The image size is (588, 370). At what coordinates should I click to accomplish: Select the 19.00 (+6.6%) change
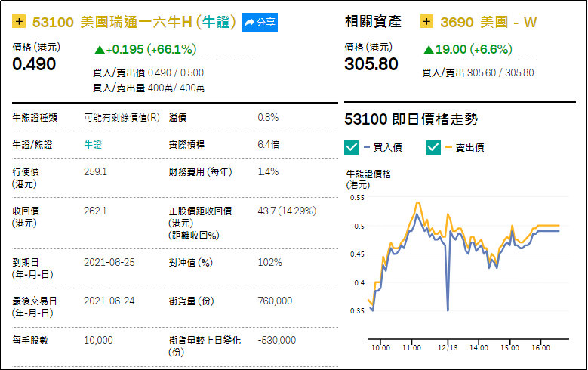[468, 49]
